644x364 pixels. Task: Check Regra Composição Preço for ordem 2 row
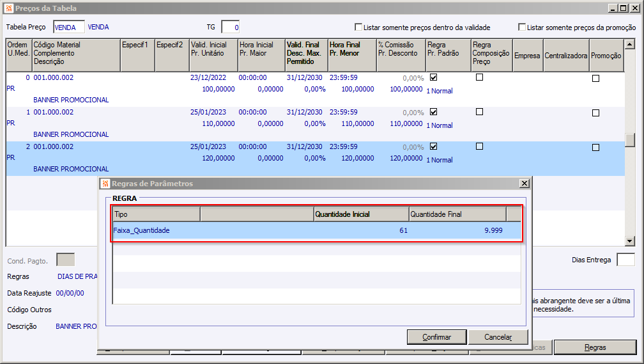click(x=480, y=146)
